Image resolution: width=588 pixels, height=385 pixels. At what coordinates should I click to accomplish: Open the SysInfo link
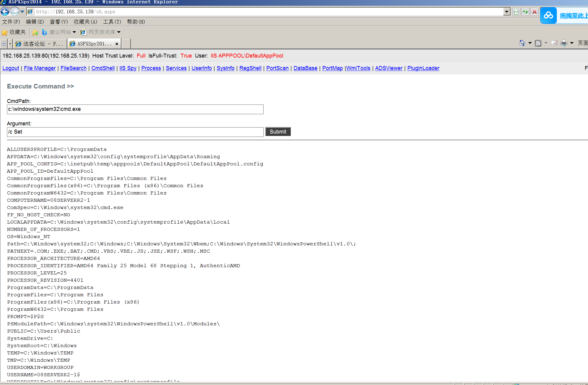(225, 68)
